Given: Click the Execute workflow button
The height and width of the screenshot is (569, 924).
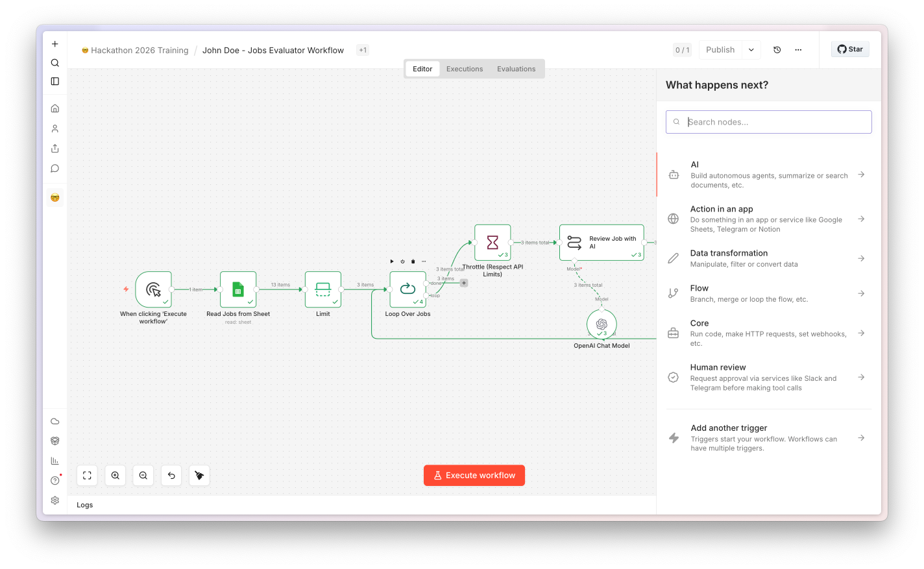Looking at the screenshot, I should click(474, 476).
